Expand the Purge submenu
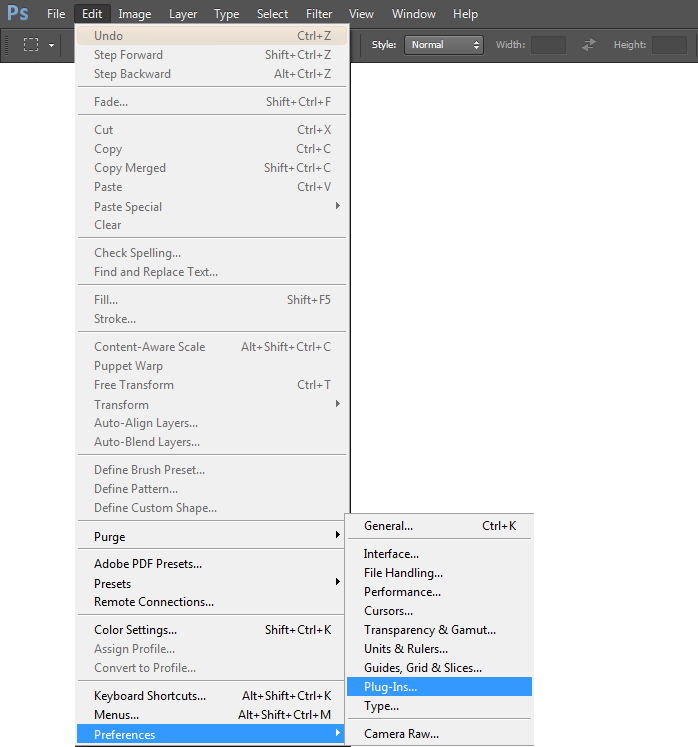 point(211,536)
